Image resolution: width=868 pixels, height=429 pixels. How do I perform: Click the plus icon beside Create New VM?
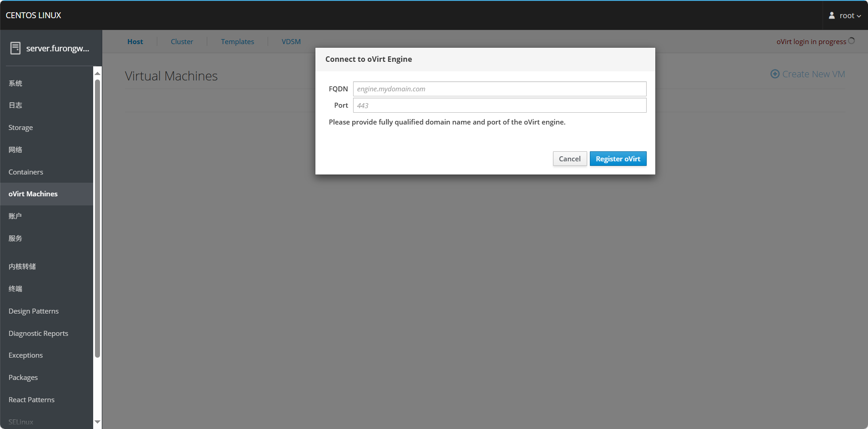(775, 74)
